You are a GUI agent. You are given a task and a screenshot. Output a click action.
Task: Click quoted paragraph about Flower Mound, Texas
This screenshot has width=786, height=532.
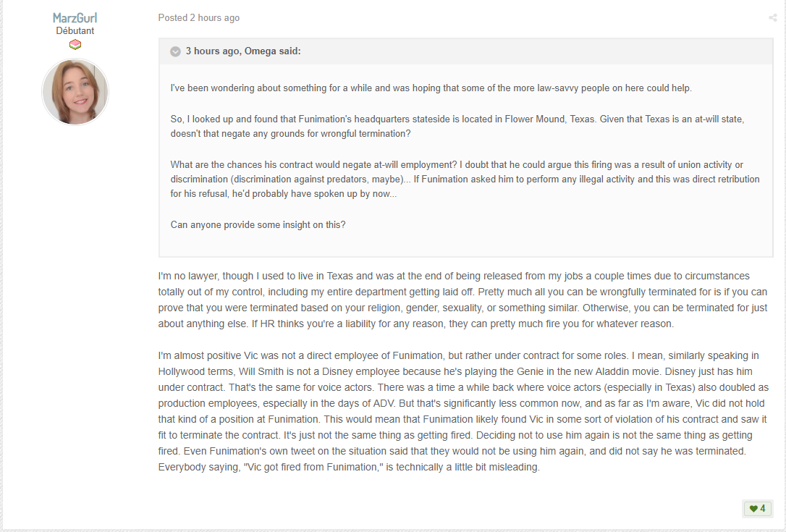point(457,127)
